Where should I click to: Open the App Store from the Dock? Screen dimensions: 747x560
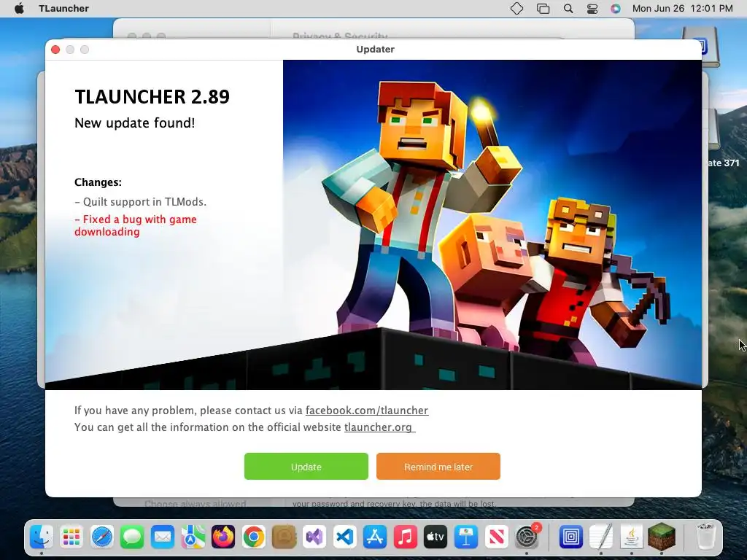point(375,537)
